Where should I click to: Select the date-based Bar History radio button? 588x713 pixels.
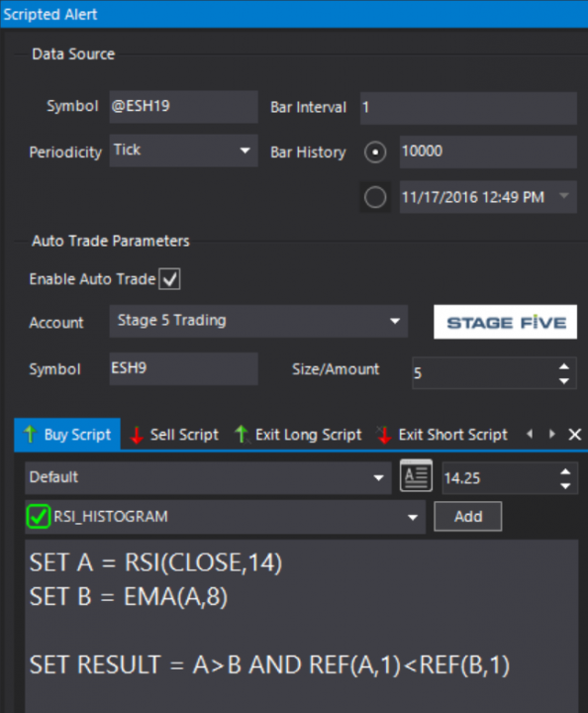click(x=375, y=198)
